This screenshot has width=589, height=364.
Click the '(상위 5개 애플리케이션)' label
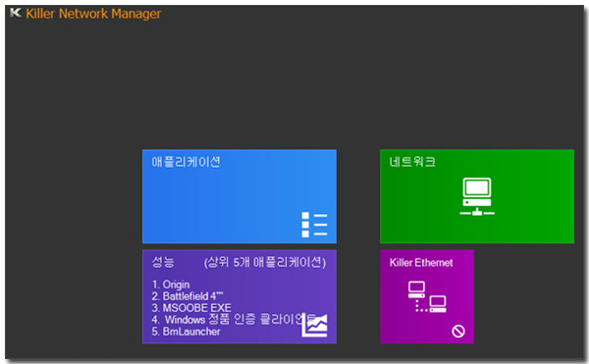pos(265,262)
